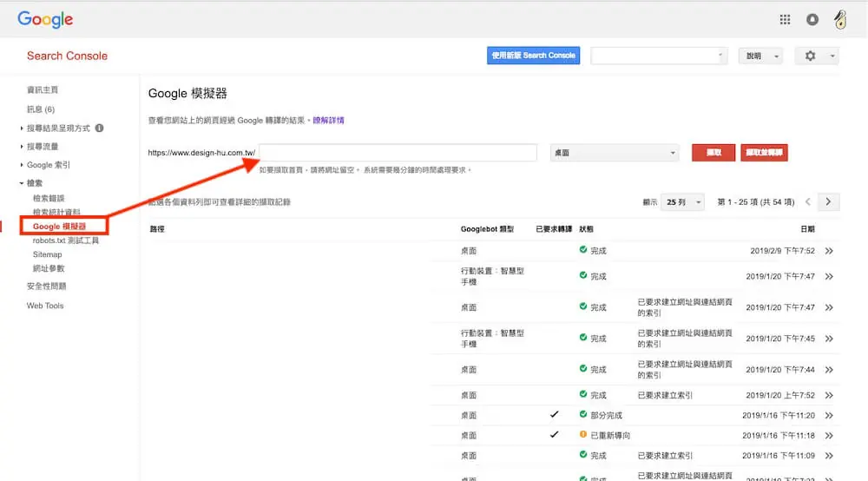Viewport: 868px width, 481px height.
Task: Open 資訊主頁 in sidebar
Action: pos(42,89)
